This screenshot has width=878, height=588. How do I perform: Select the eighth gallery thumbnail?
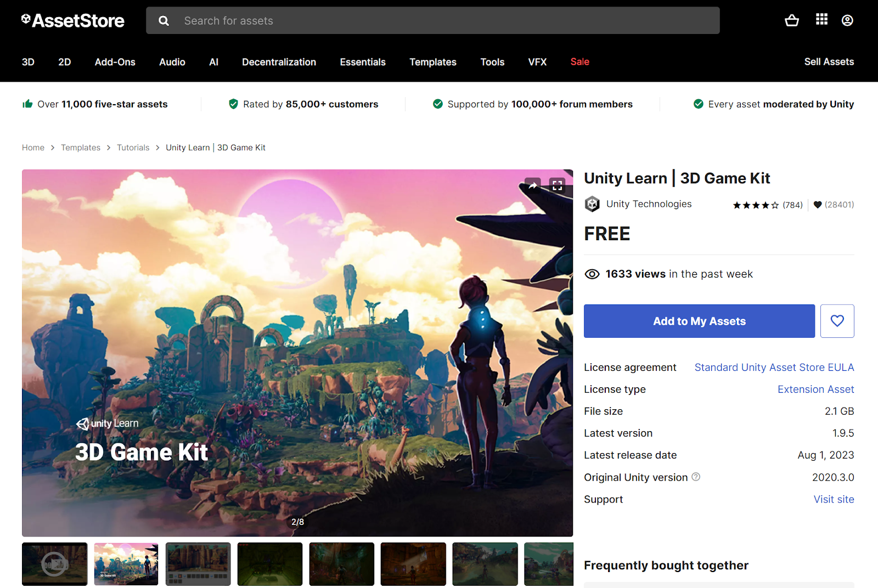click(549, 564)
